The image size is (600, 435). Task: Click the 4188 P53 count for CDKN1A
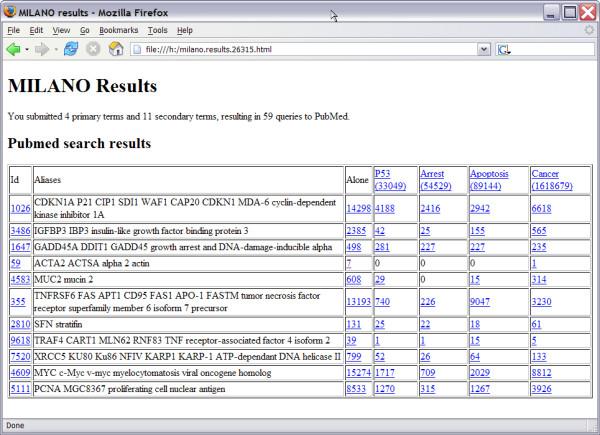[x=385, y=209]
